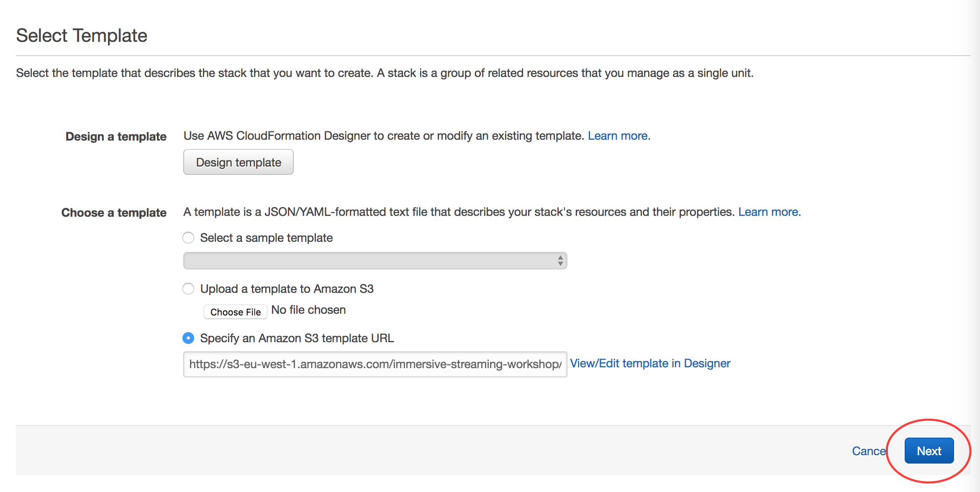Click the 'Design a template' label
Image resolution: width=980 pixels, height=492 pixels.
(x=116, y=136)
